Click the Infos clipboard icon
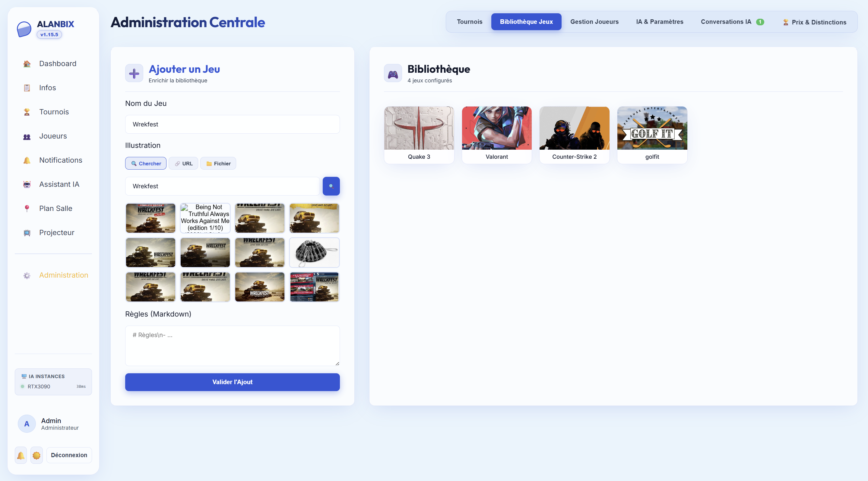The image size is (868, 481). pyautogui.click(x=27, y=88)
